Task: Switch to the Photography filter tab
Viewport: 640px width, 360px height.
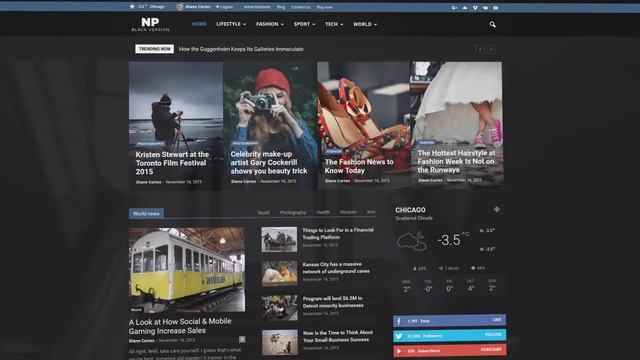Action: 293,213
